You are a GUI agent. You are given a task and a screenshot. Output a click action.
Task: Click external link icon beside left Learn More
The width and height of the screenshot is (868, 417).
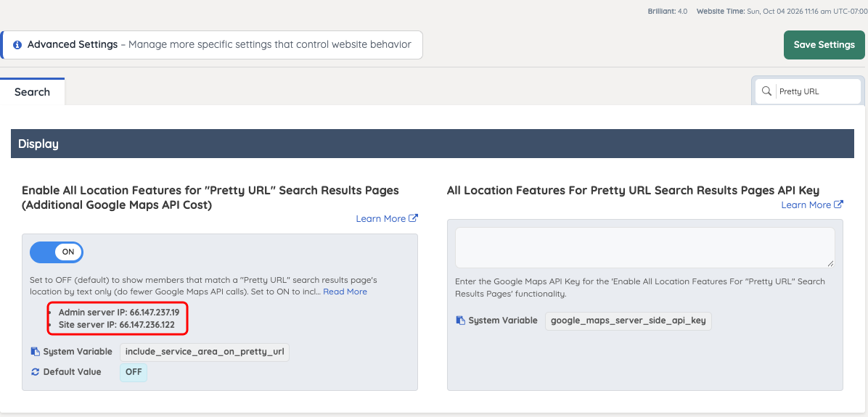click(413, 218)
